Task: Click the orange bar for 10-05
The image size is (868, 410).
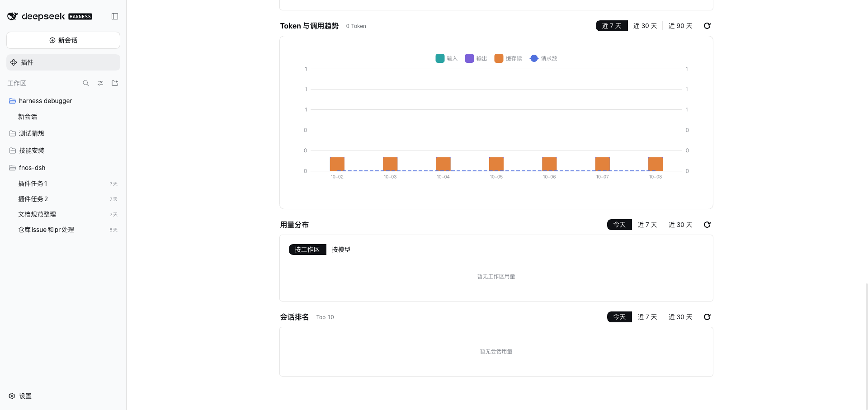Action: pyautogui.click(x=496, y=164)
